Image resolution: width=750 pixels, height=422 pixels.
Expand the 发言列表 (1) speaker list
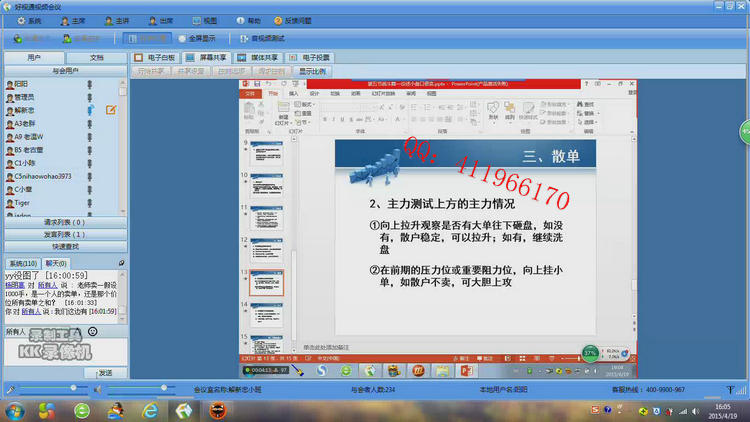[65, 234]
